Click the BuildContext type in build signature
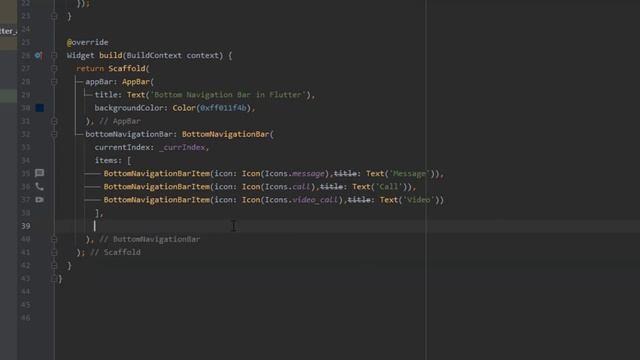The width and height of the screenshot is (640, 360). pyautogui.click(x=154, y=55)
